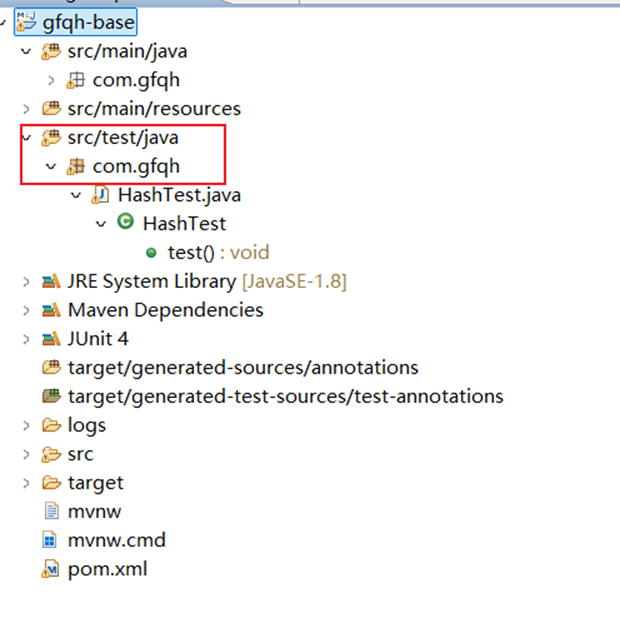Select the pom.xml file label

(x=107, y=570)
